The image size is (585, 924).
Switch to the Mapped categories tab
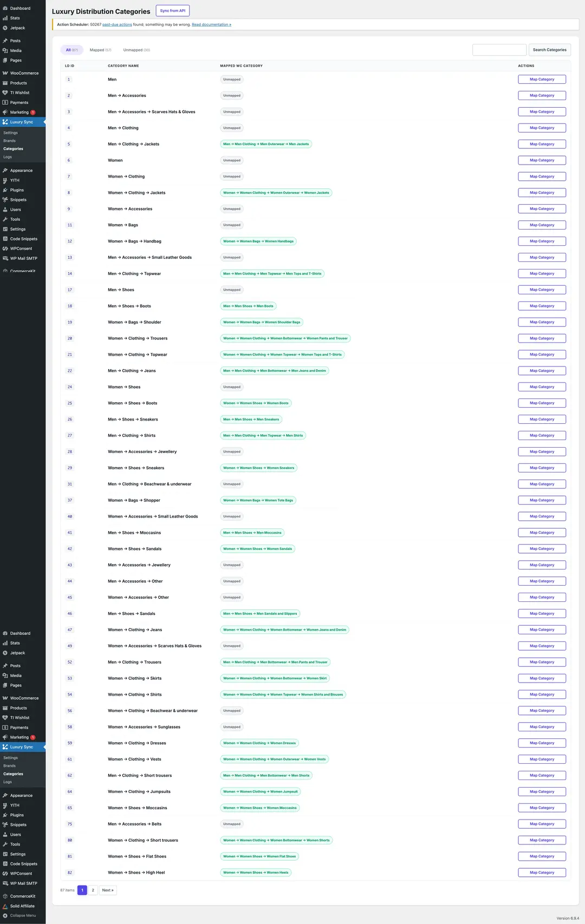[x=100, y=50]
